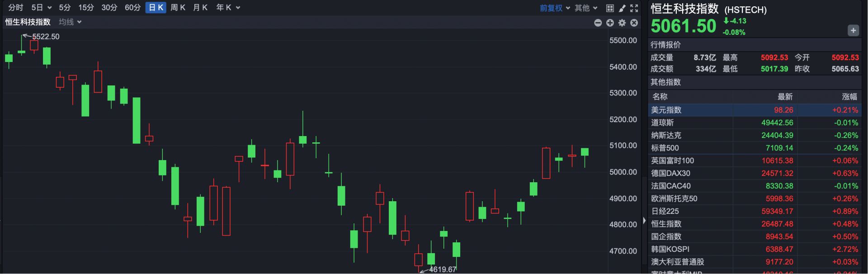868x274 pixels.
Task: Open the 前复权 adjustment dropdown
Action: click(x=555, y=8)
